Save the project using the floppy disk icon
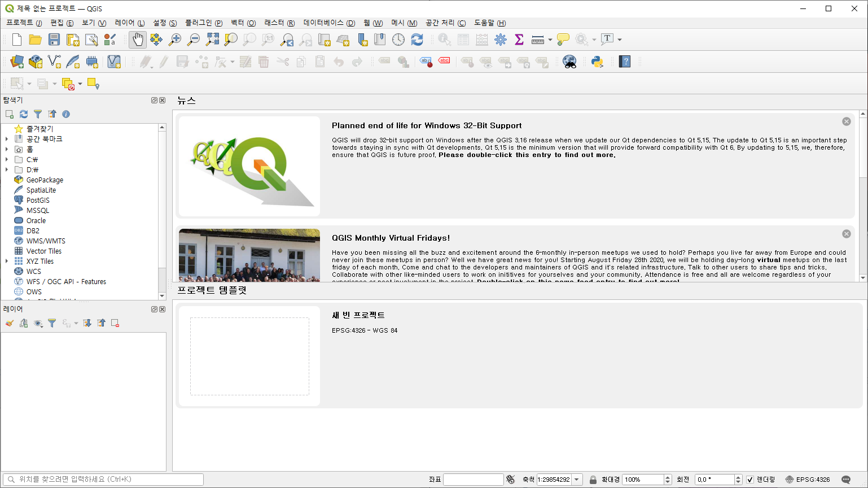The image size is (868, 488). (54, 40)
